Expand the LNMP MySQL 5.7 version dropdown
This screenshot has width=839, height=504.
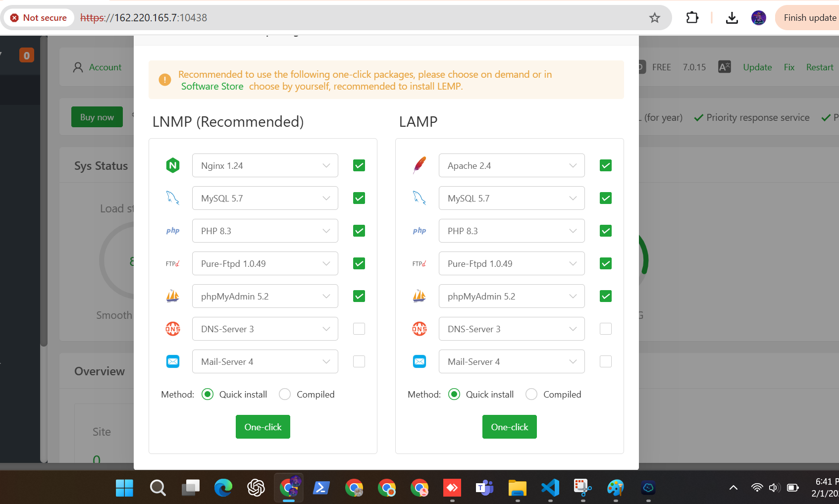pos(265,198)
